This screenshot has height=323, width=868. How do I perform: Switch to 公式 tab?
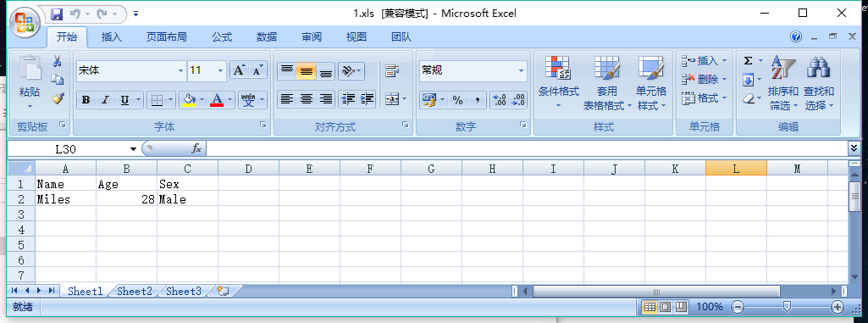[x=221, y=37]
